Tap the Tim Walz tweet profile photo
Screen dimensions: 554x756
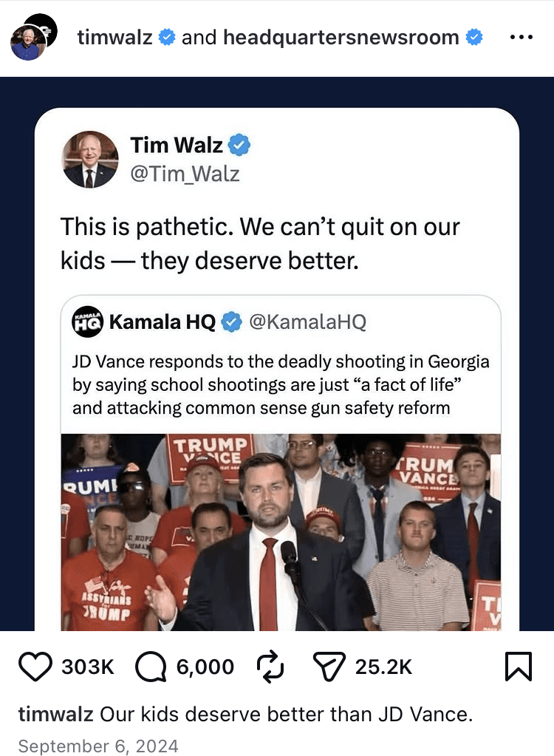click(90, 159)
